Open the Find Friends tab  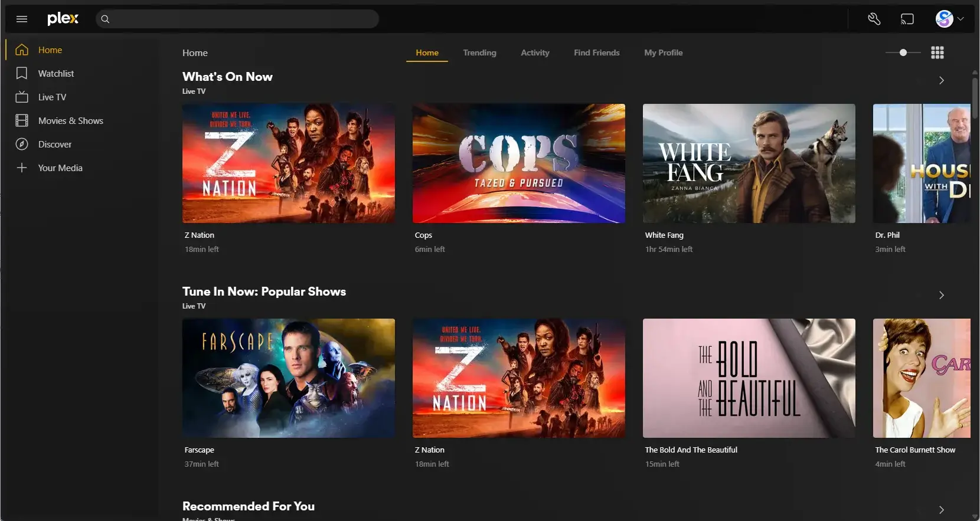[597, 53]
